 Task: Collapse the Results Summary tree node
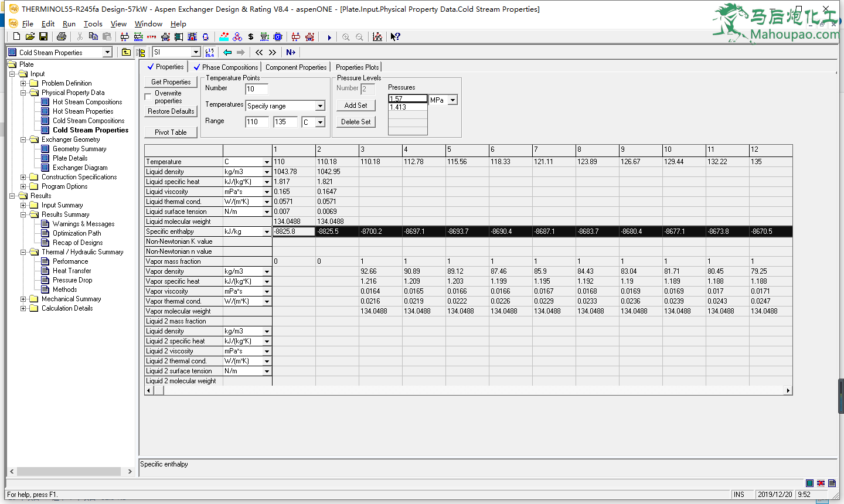(x=23, y=214)
